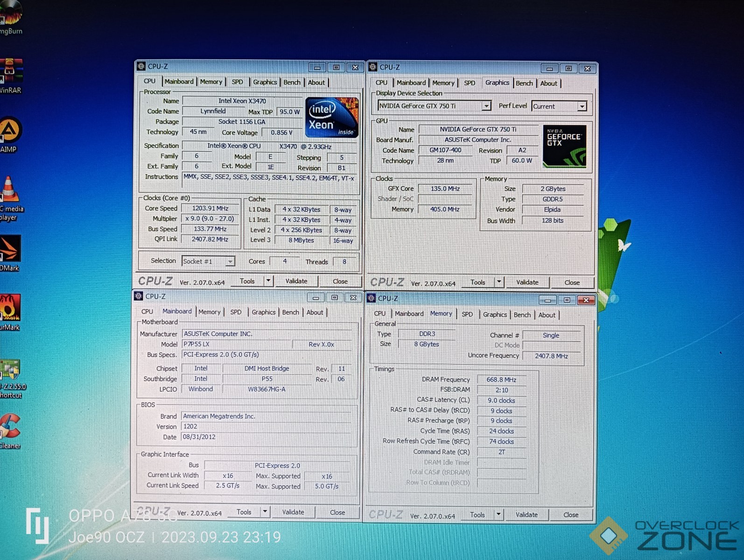The width and height of the screenshot is (744, 560).
Task: Switch to Mainboard tab in top-left CPU window
Action: pyautogui.click(x=179, y=82)
